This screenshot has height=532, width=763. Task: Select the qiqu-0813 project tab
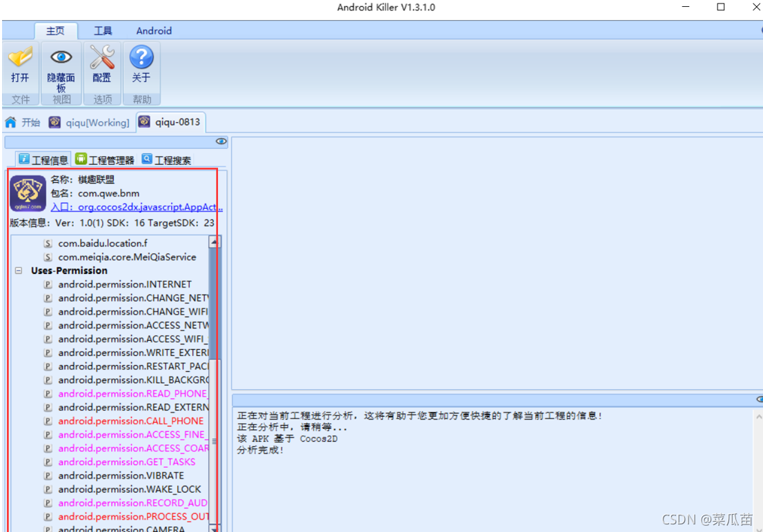[x=170, y=121]
